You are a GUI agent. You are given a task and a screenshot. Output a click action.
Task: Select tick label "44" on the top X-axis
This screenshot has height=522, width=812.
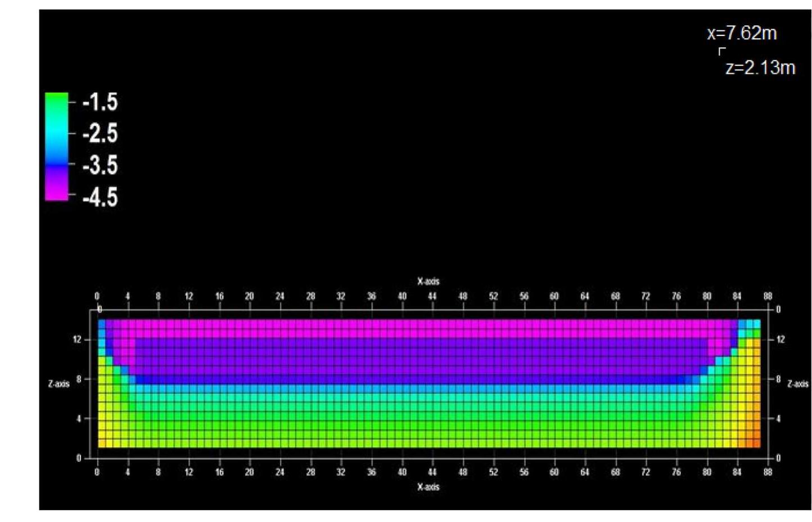tap(432, 296)
